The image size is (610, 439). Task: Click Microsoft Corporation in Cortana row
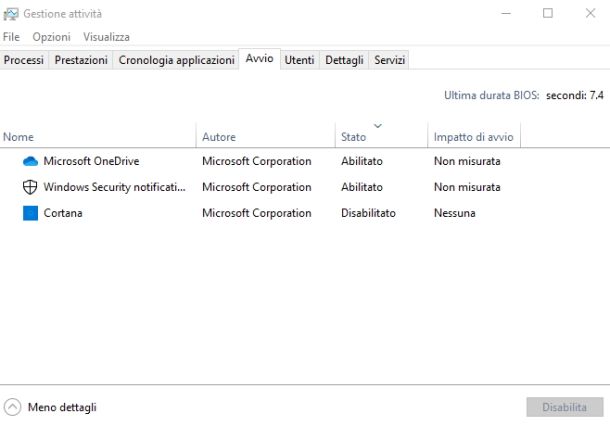point(257,213)
